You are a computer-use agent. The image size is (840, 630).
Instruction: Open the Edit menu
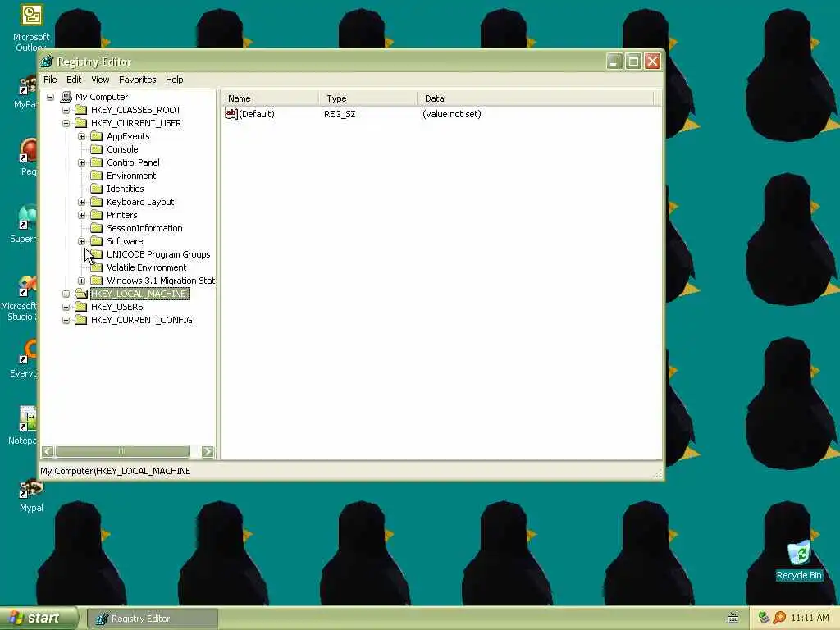pos(74,80)
